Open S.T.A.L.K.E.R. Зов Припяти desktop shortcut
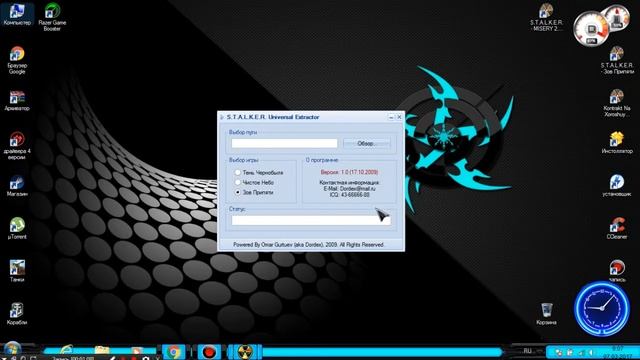 (x=617, y=60)
